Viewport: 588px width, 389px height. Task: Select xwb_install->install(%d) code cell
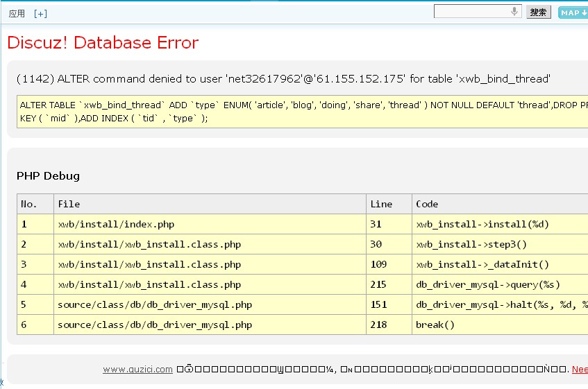tap(501, 224)
